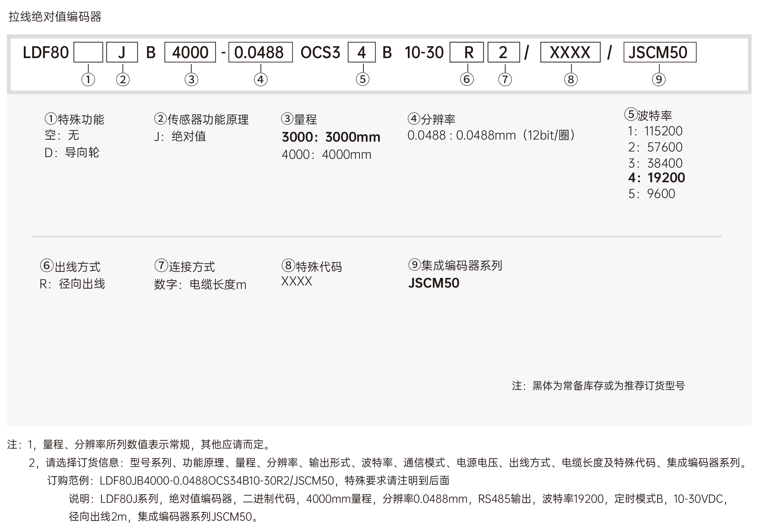
Task: Click baud rate option 2：57600
Action: coord(655,147)
